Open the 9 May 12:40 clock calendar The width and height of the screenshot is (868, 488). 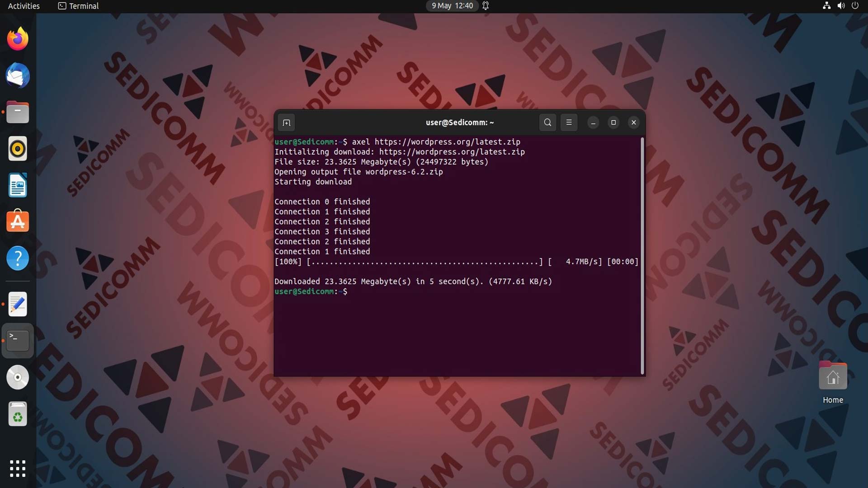(452, 6)
